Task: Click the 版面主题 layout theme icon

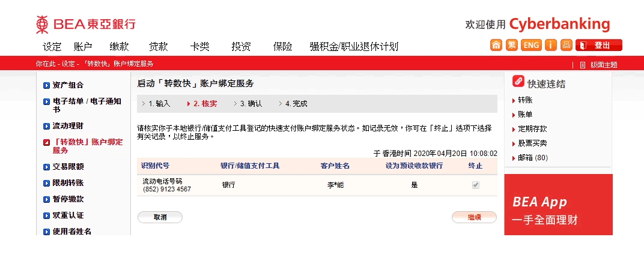Action: 582,65
